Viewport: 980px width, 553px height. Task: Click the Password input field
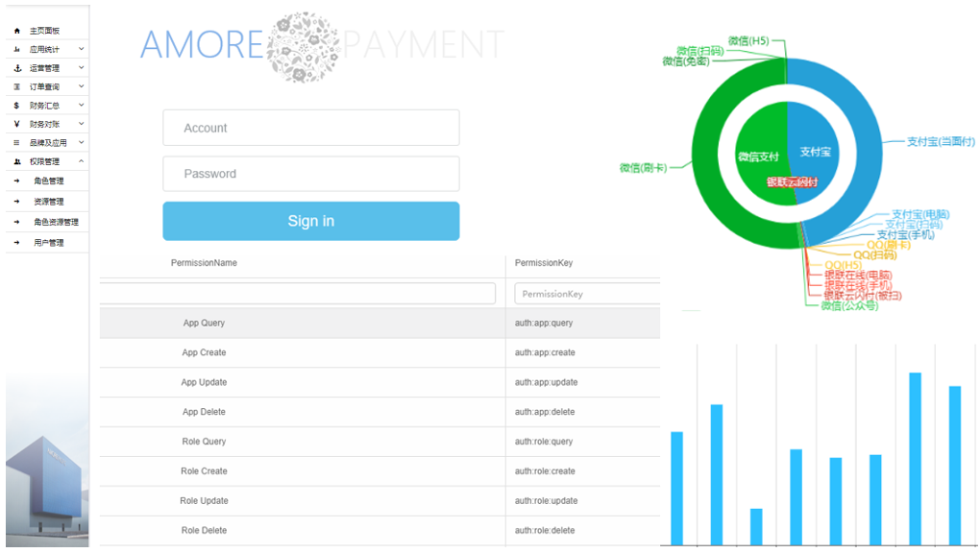pos(311,174)
